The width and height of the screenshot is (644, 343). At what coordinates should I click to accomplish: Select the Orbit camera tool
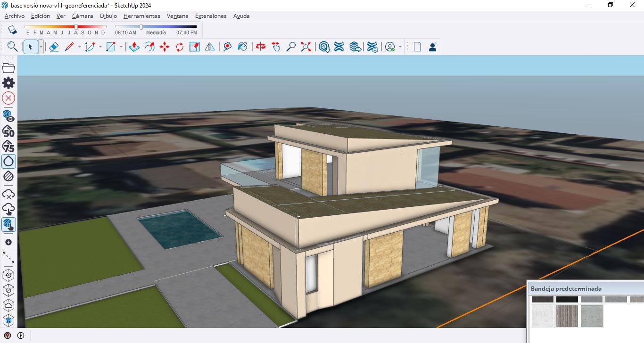coord(261,47)
